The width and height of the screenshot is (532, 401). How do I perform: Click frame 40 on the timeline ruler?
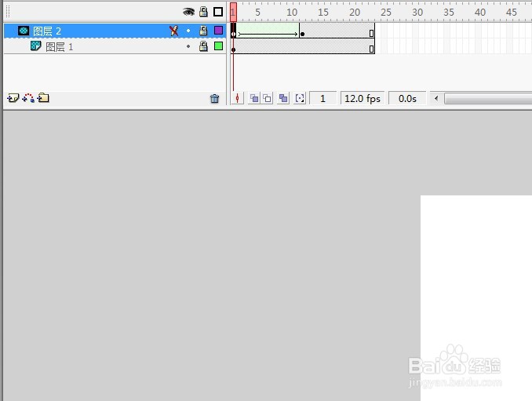(479, 13)
